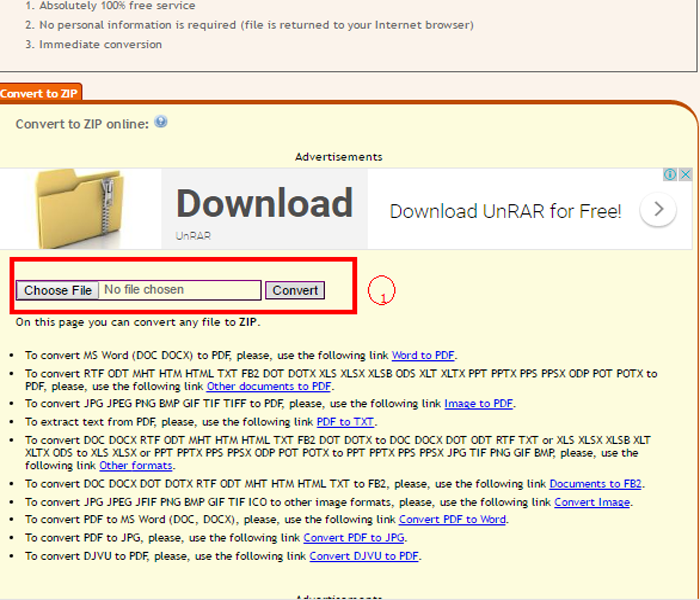This screenshot has height=600, width=700.
Task: Open the Word to PDF link
Action: click(x=423, y=355)
